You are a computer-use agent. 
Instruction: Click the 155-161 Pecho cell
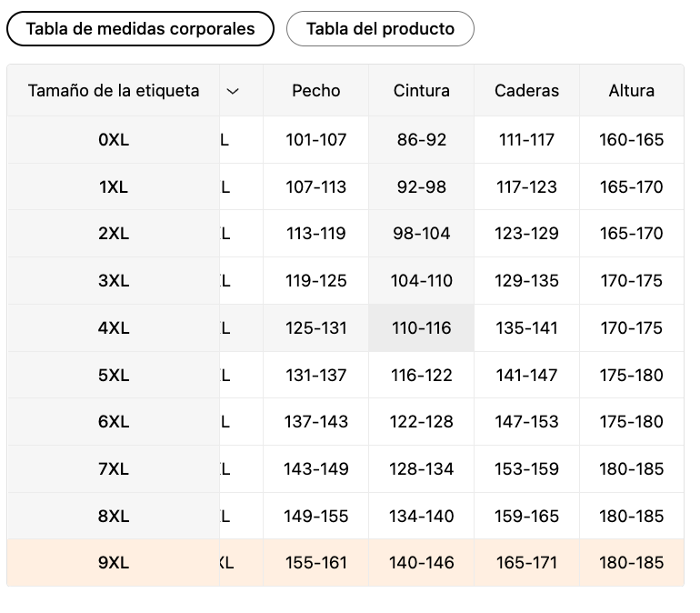(x=316, y=563)
